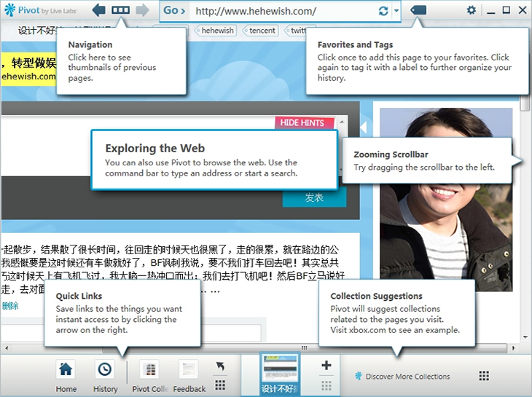Click the favorites tag icon
This screenshot has width=532, height=397.
(x=418, y=11)
